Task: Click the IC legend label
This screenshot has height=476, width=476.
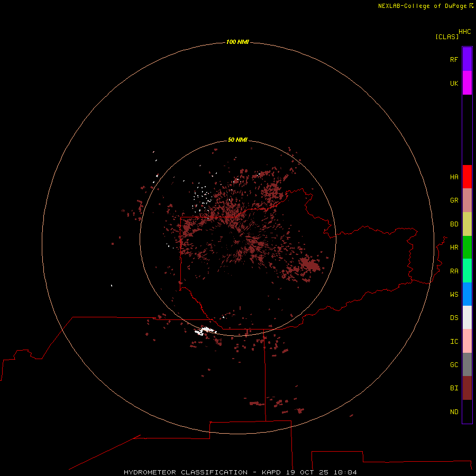Action: [454, 342]
